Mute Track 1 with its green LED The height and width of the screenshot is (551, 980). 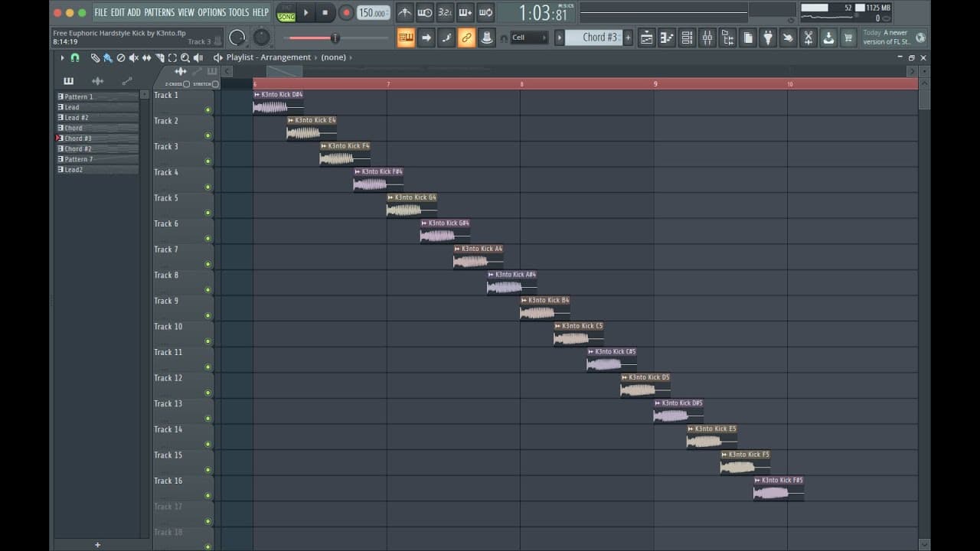coord(207,110)
